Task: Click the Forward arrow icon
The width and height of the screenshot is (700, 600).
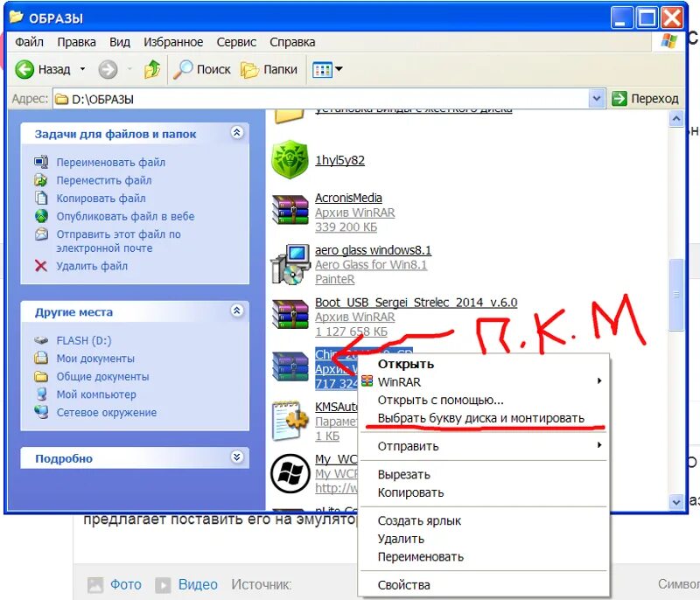Action: (x=108, y=69)
